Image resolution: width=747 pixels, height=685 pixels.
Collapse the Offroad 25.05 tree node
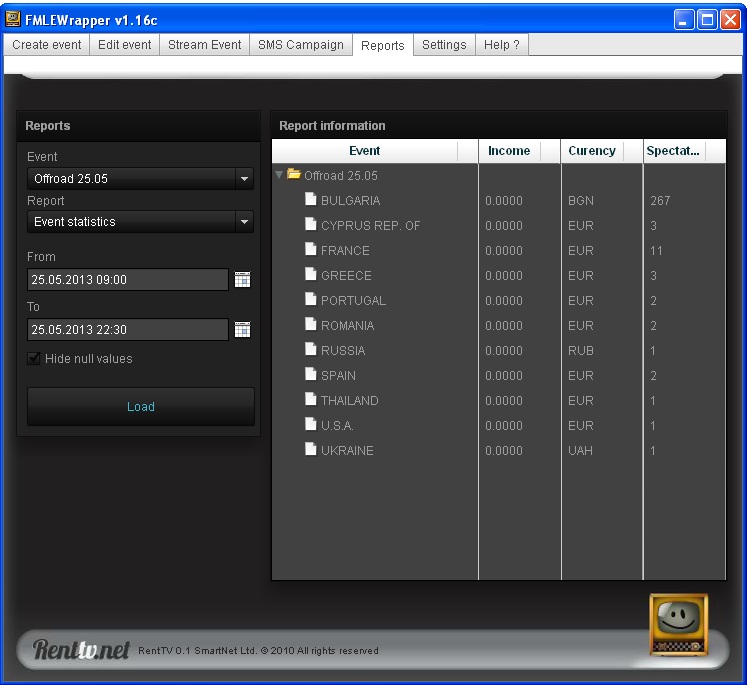point(279,175)
